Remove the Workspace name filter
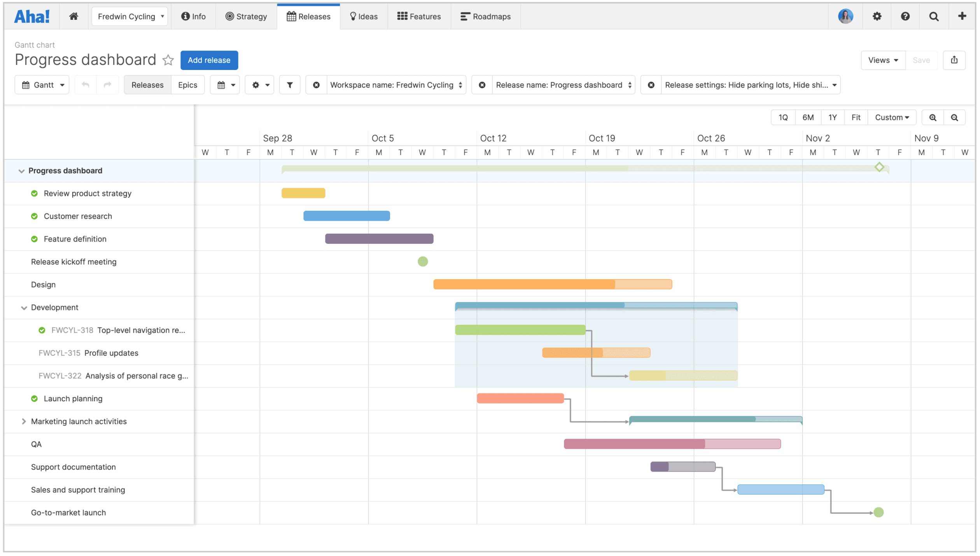 tap(316, 85)
